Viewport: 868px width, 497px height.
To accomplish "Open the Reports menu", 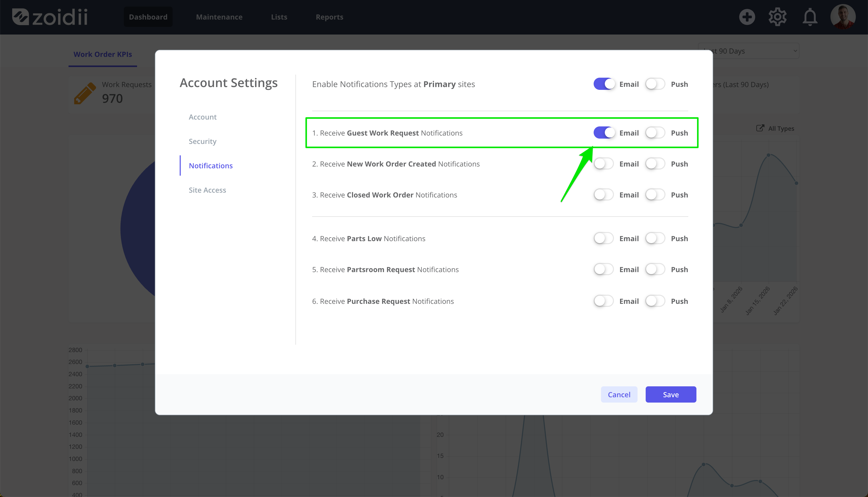I will [x=329, y=17].
